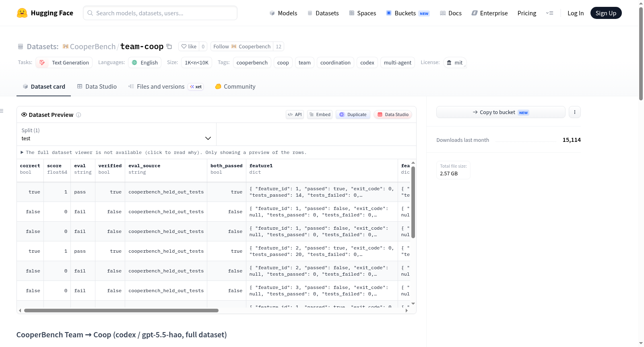
Task: Focus the search models, datasets, users field
Action: point(160,13)
